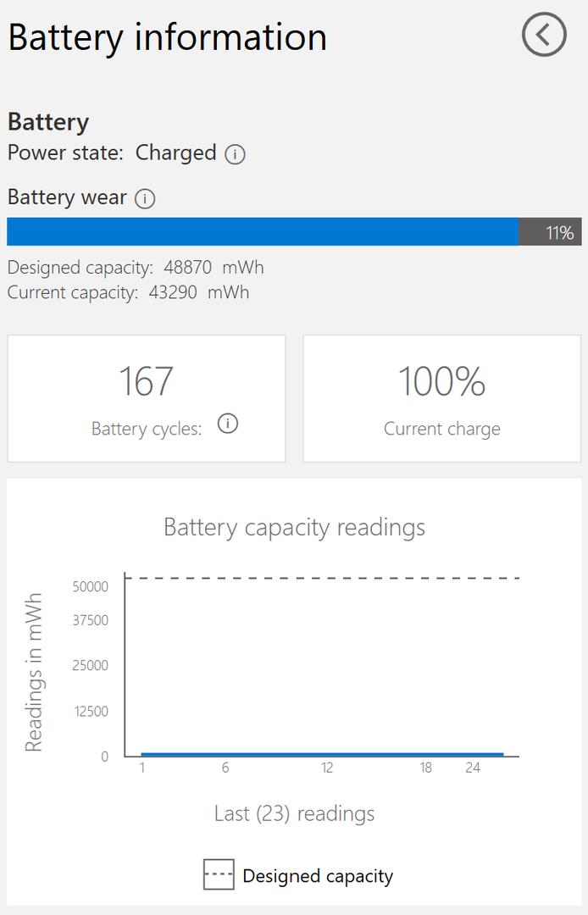The height and width of the screenshot is (915, 588).
Task: Go back using the circled arrow button
Action: point(544,35)
